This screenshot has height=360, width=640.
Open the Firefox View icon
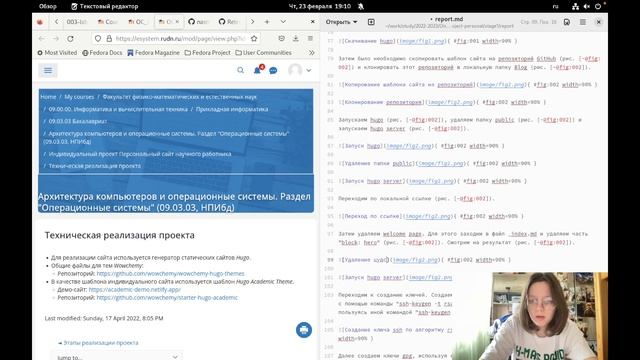click(40, 22)
